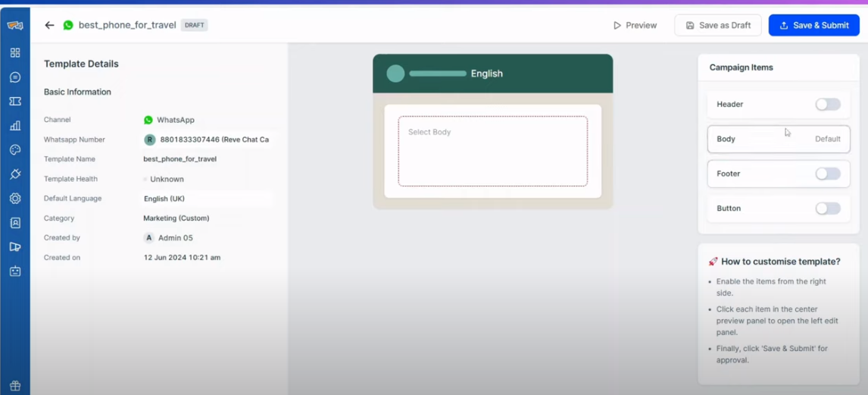Open the settings gear icon in sidebar

click(x=15, y=199)
